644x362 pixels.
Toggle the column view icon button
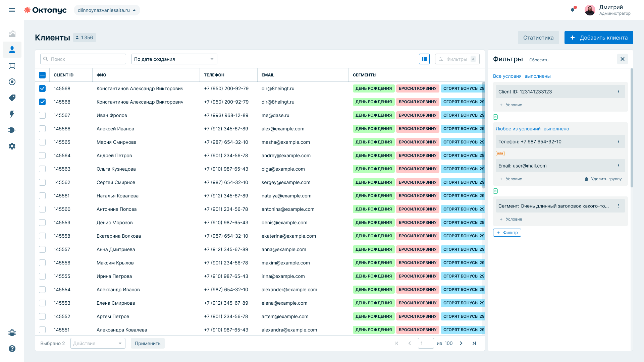424,59
